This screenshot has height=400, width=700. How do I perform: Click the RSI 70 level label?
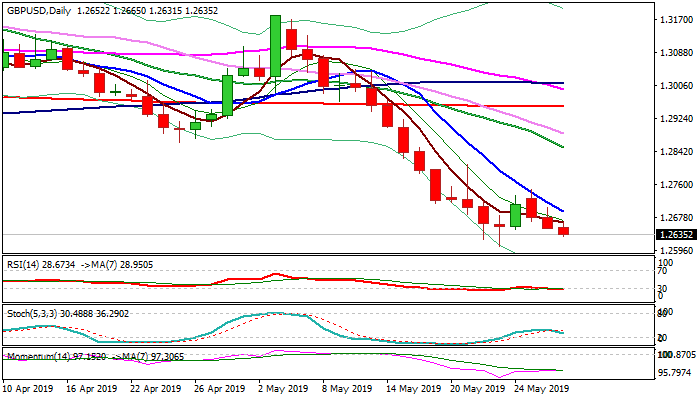coord(663,270)
